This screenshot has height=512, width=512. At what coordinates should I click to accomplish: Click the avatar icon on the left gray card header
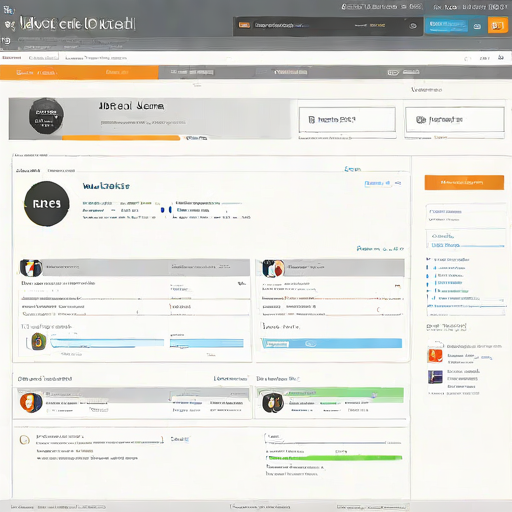point(31,268)
